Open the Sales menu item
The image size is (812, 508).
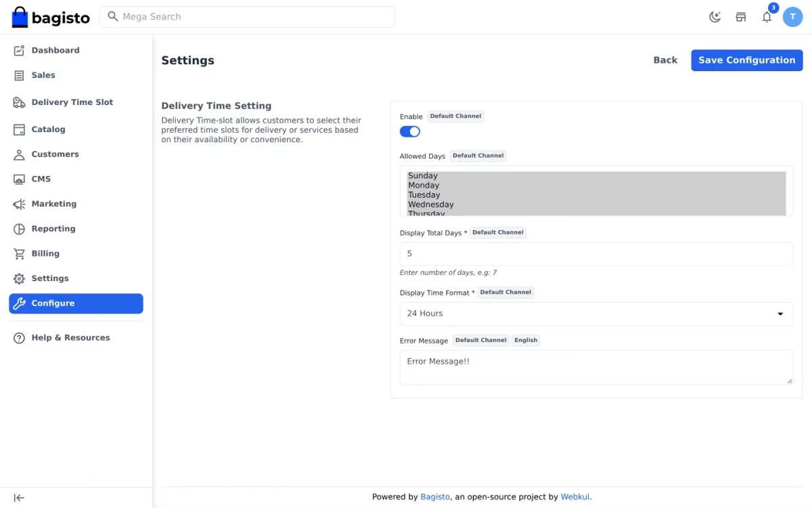pos(76,75)
